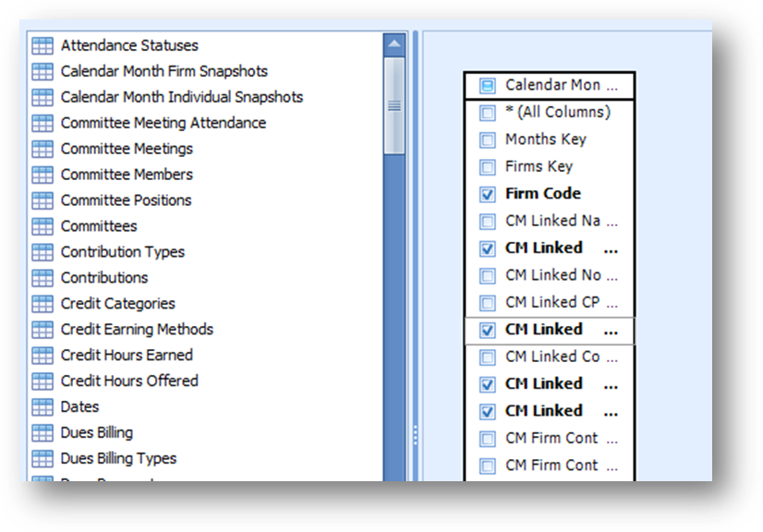Click the table icon beside Credit Earning Methods
The width and height of the screenshot is (763, 532).
[42, 330]
